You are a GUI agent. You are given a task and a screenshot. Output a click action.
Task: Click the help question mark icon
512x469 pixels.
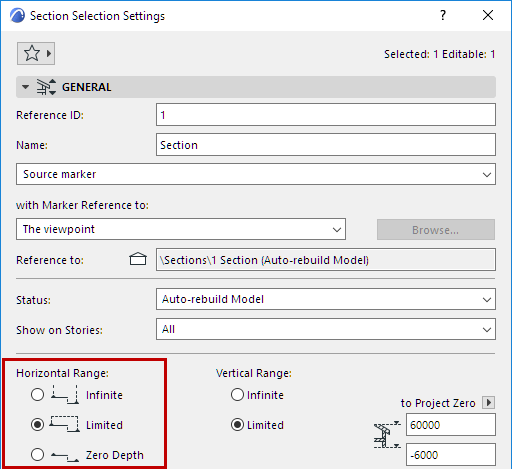[443, 15]
